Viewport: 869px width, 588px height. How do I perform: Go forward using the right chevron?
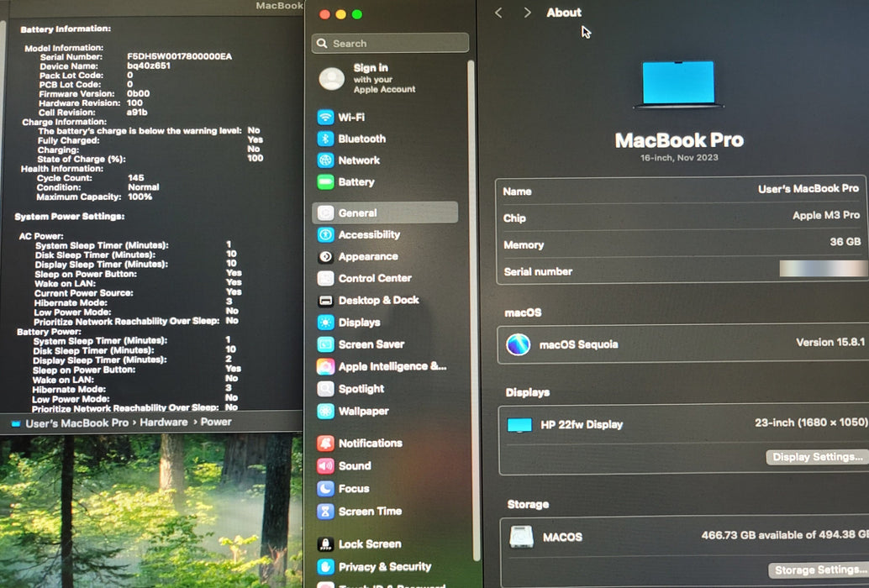pos(527,13)
